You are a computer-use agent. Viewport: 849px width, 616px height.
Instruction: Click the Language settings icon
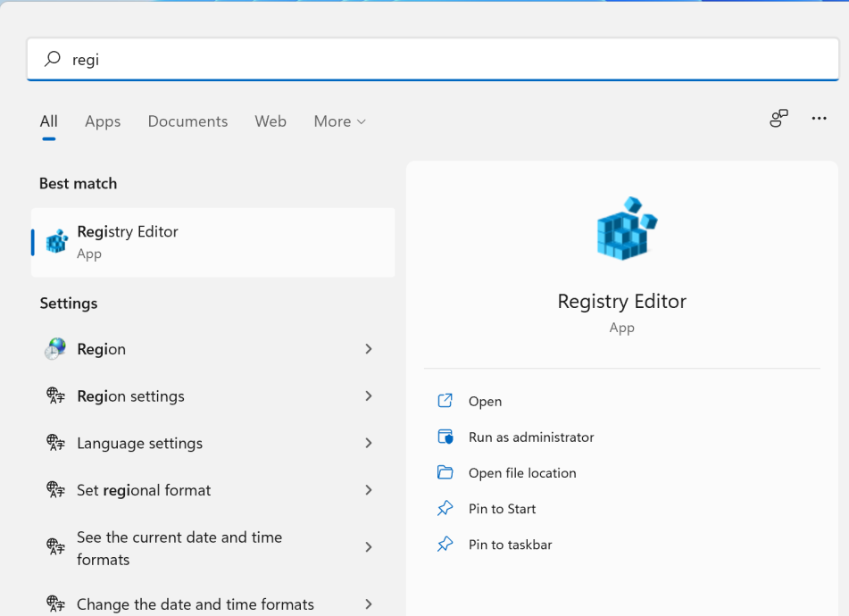coord(55,443)
